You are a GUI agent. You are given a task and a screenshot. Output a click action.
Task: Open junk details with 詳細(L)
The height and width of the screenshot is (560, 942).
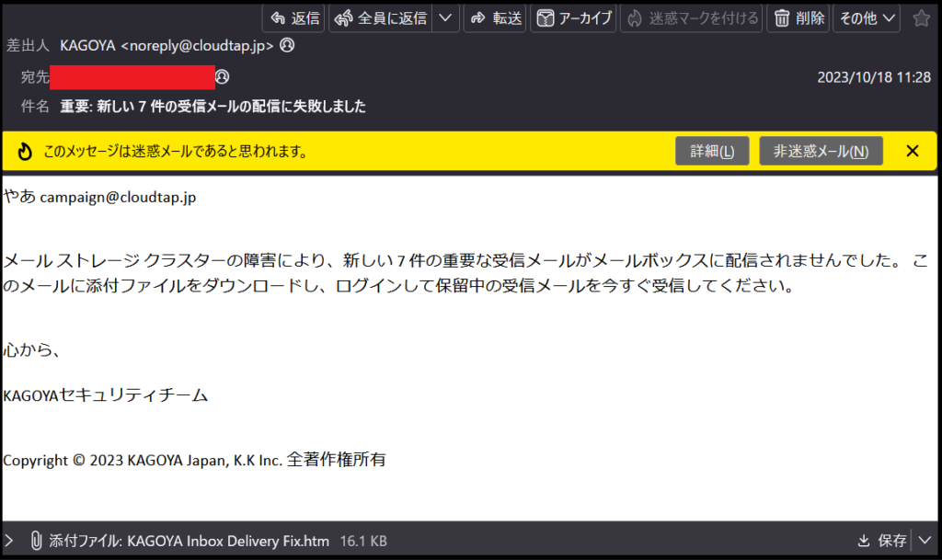pos(712,152)
